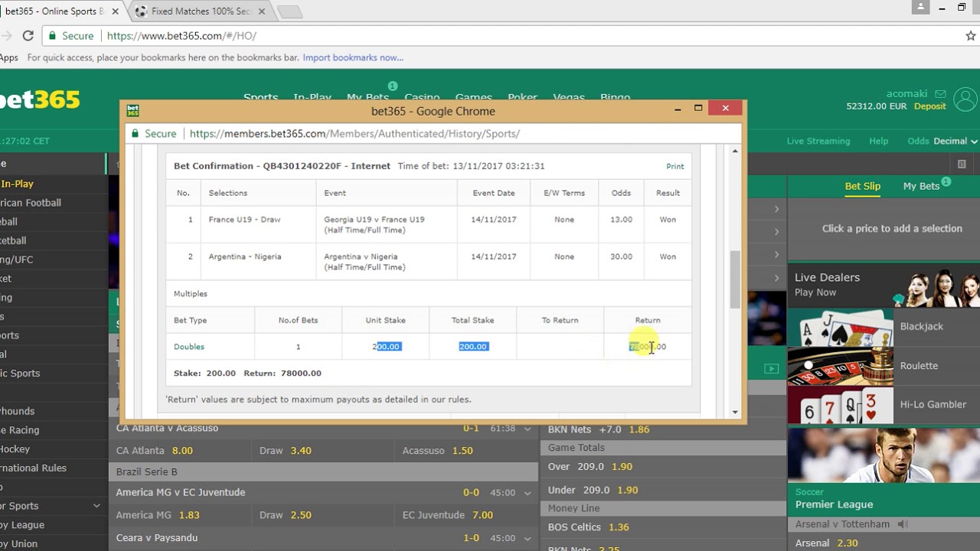
Task: Click the account balance 52312.00 EUR
Action: [x=877, y=106]
